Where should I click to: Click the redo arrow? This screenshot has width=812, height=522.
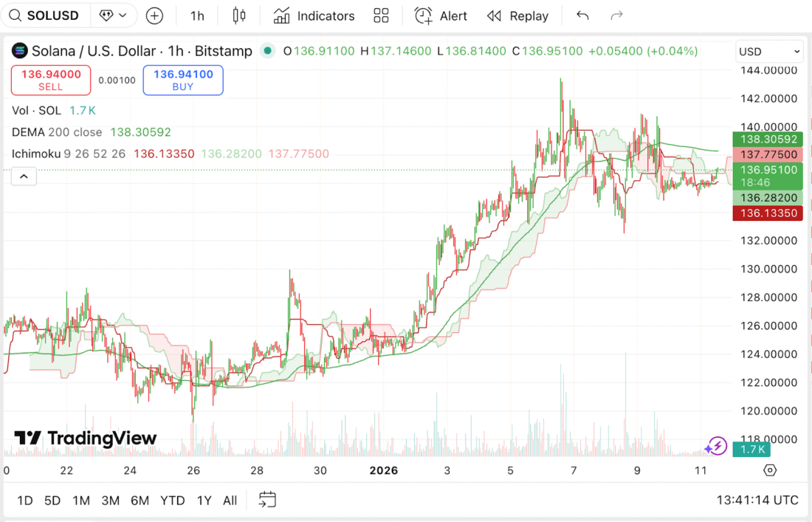point(616,16)
